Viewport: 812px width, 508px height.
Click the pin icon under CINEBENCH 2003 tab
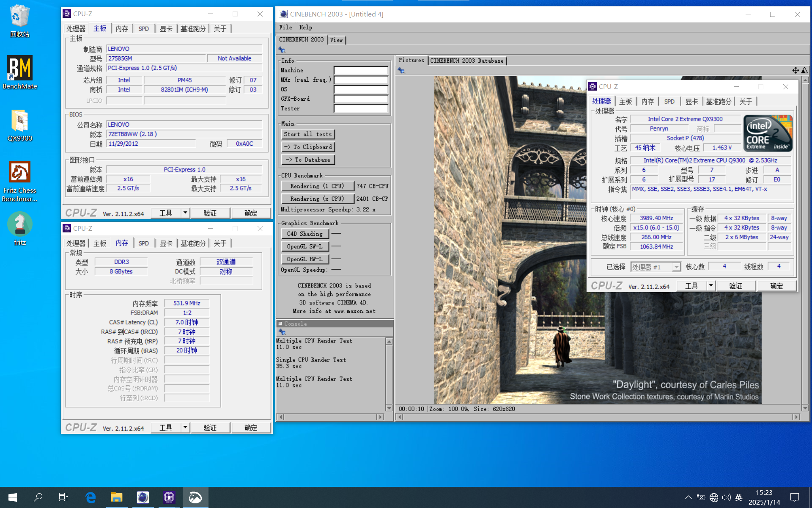(282, 50)
